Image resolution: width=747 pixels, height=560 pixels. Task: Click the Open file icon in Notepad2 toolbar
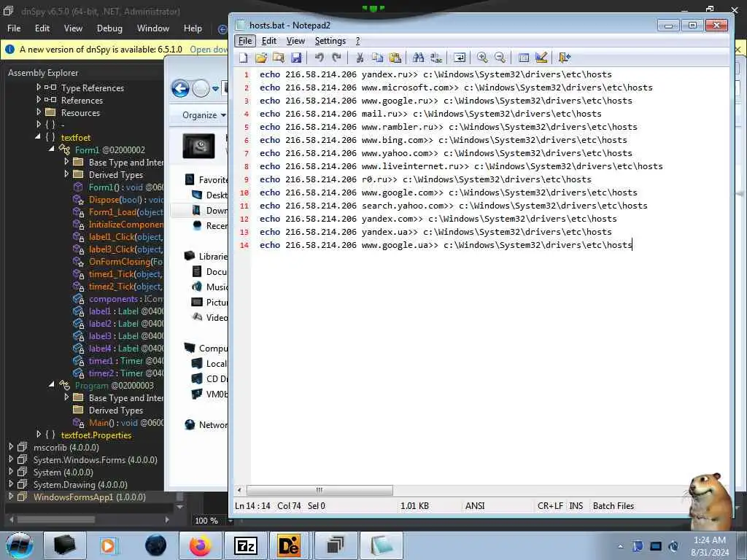261,58
